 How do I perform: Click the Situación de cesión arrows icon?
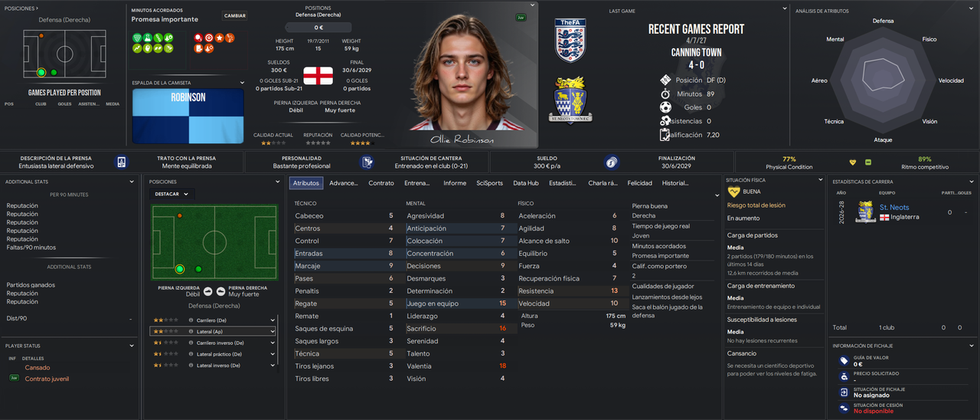844,408
